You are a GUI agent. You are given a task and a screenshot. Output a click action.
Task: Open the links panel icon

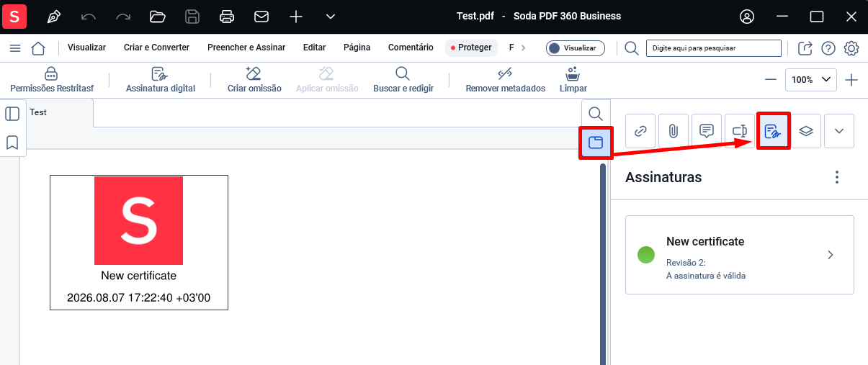640,131
